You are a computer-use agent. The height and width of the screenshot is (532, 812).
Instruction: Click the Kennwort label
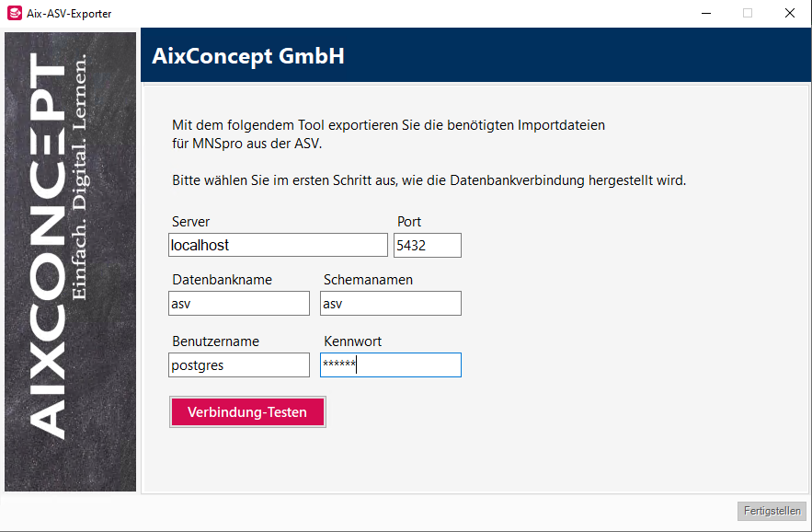click(x=352, y=341)
